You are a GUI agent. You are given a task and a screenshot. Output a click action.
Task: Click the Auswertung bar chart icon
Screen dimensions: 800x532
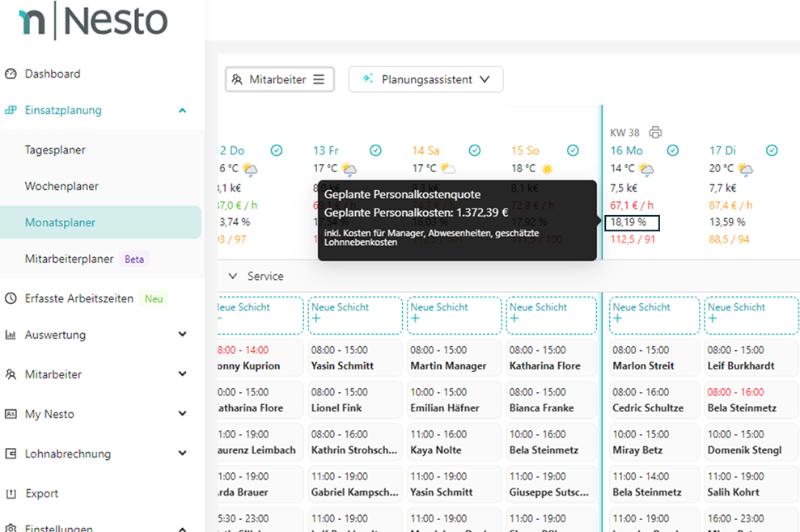11,335
